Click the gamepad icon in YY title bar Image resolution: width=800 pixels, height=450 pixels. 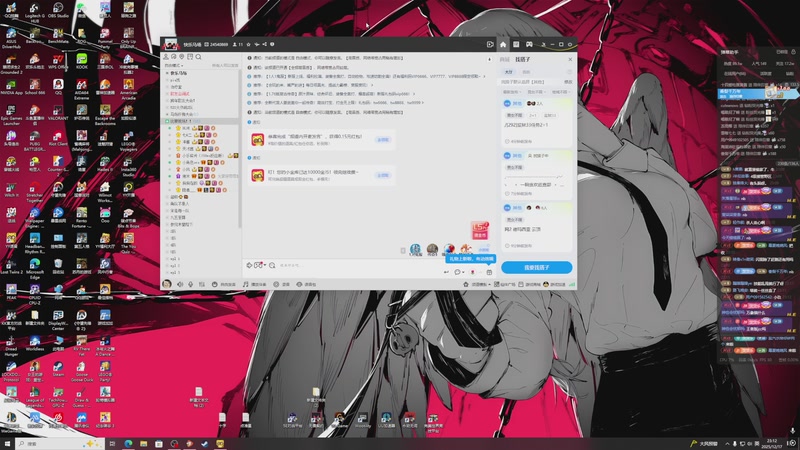(x=530, y=44)
